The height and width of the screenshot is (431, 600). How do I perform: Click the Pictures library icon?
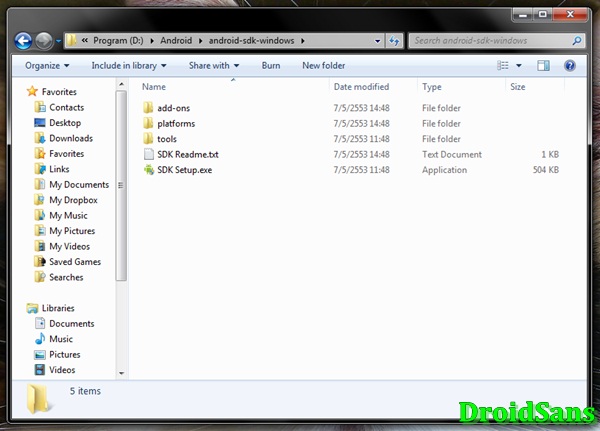pyautogui.click(x=40, y=354)
